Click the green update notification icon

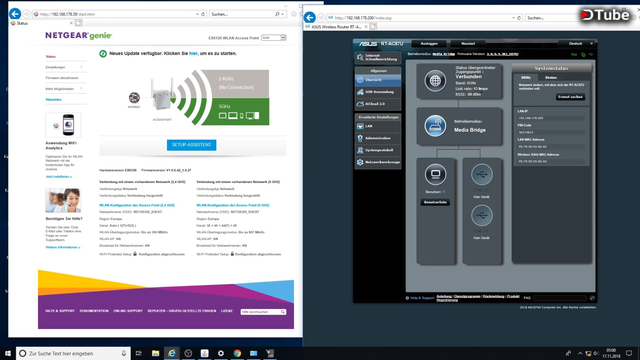coord(103,53)
